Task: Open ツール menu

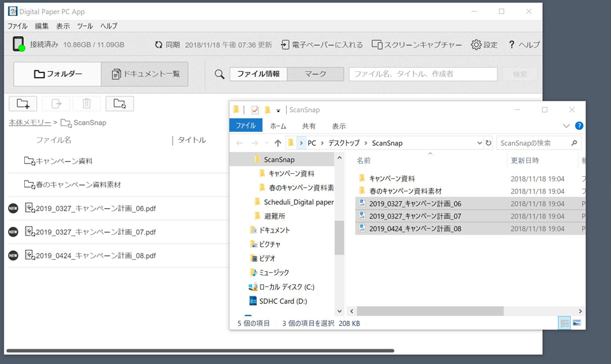Action: pyautogui.click(x=85, y=26)
